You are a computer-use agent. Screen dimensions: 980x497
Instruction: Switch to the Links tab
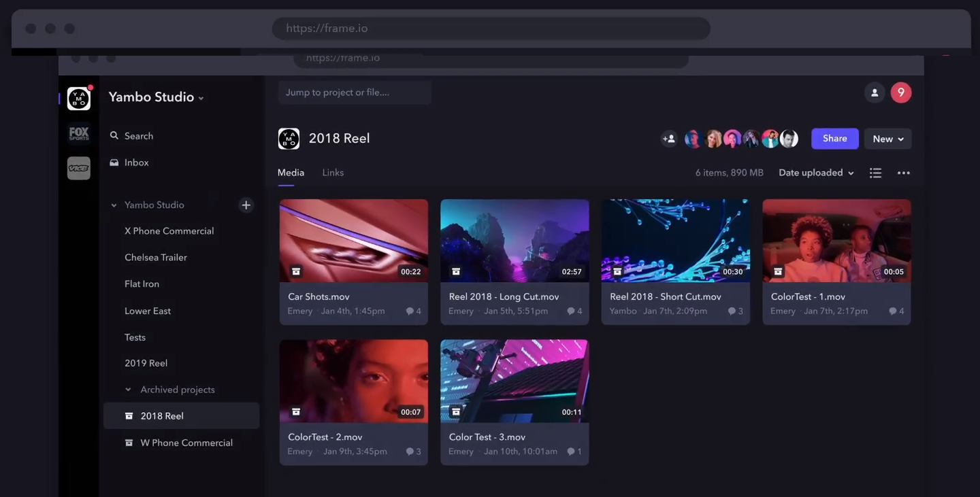point(333,172)
